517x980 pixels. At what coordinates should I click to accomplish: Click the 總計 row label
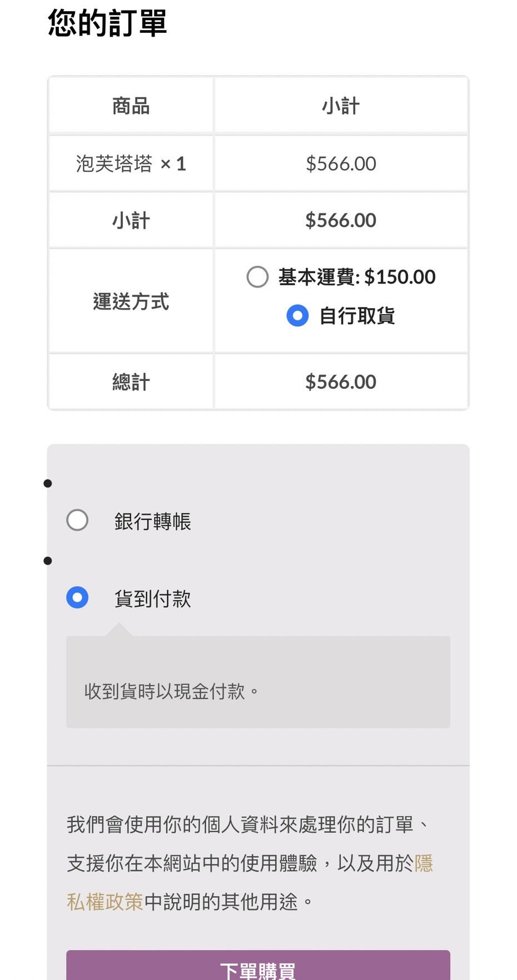[x=131, y=382]
